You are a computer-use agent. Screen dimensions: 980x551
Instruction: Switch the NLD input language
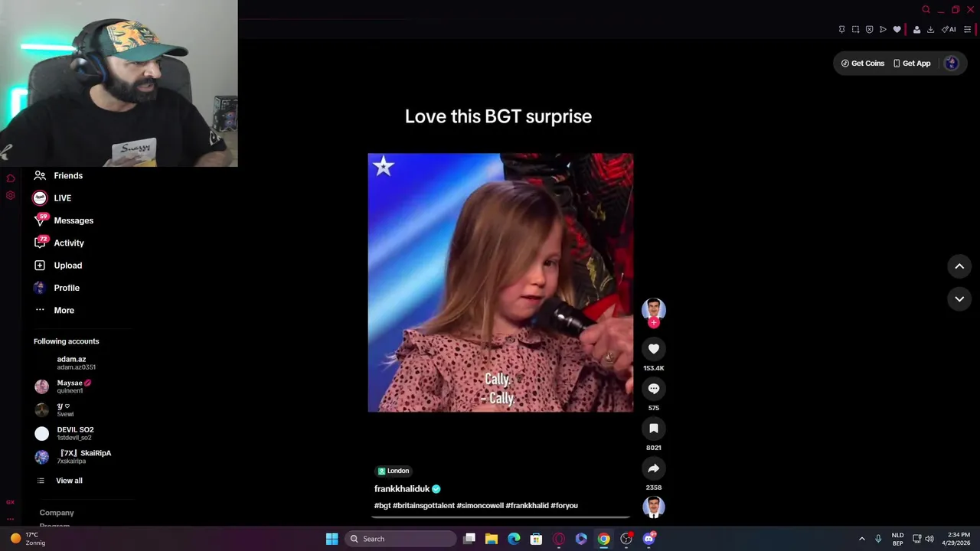pyautogui.click(x=897, y=539)
